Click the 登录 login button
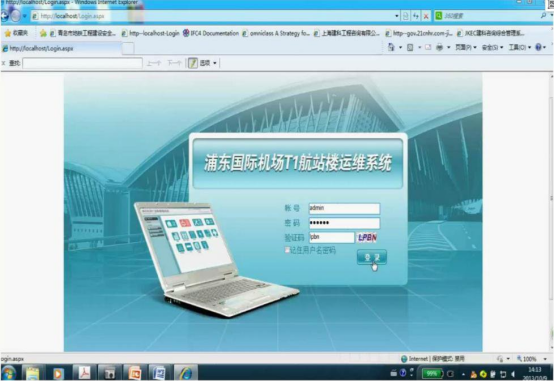Viewport: 554px width, 382px height. [372, 257]
